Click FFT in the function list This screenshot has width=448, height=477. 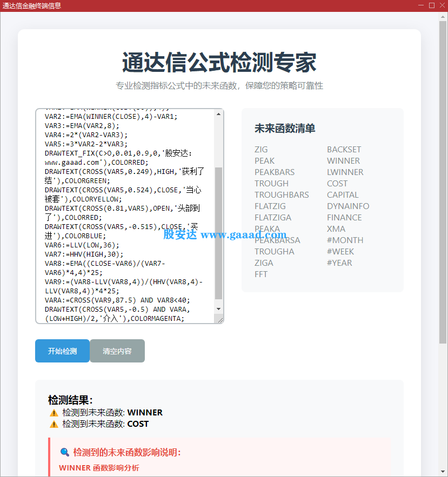[x=261, y=274]
